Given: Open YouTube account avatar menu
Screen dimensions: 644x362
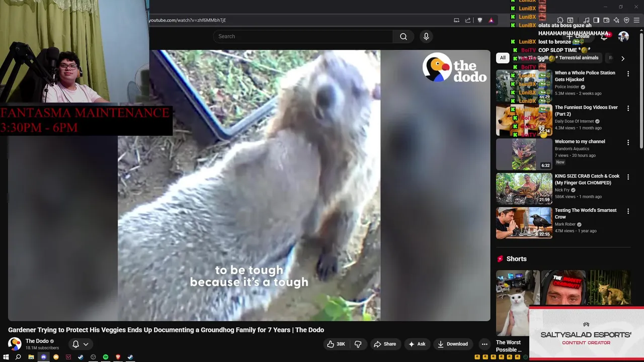Looking at the screenshot, I should click(623, 36).
